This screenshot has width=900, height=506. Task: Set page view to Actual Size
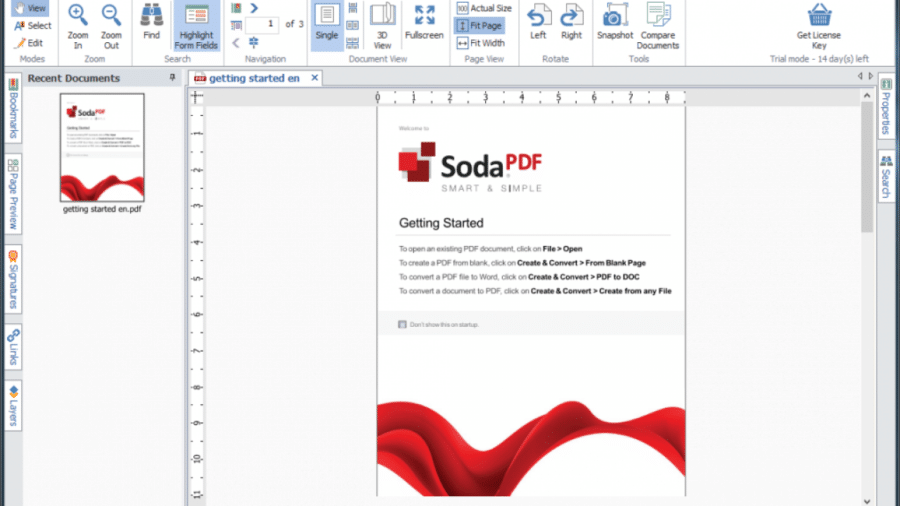coord(484,8)
